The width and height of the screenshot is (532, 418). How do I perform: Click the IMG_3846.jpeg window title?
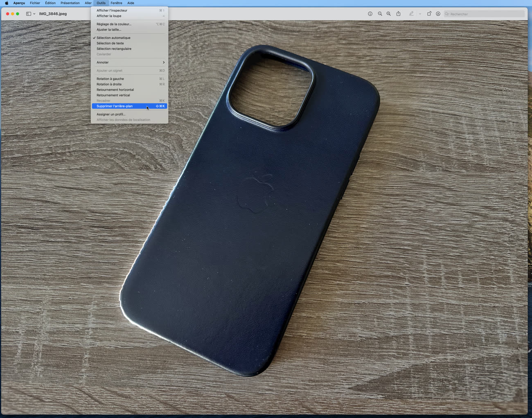point(53,13)
